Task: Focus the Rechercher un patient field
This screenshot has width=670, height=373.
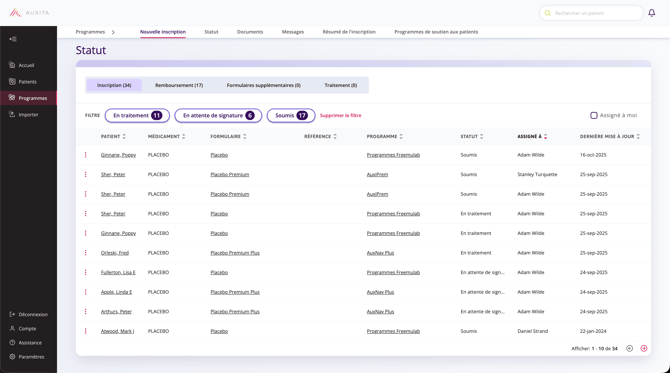Action: [x=591, y=13]
